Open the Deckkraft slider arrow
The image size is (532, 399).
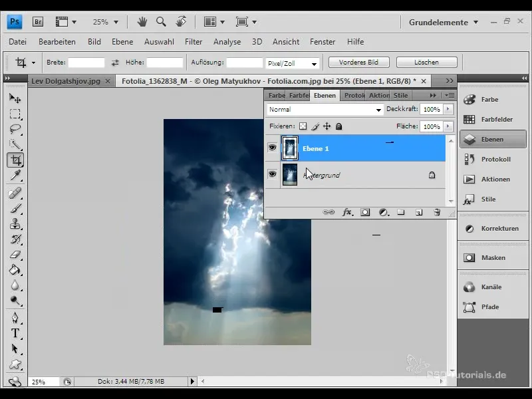(448, 109)
